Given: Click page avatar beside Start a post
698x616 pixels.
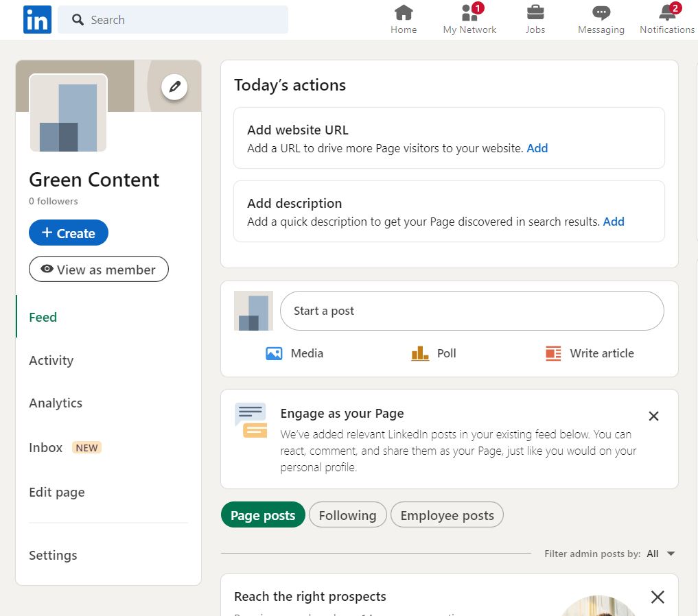Looking at the screenshot, I should (254, 311).
